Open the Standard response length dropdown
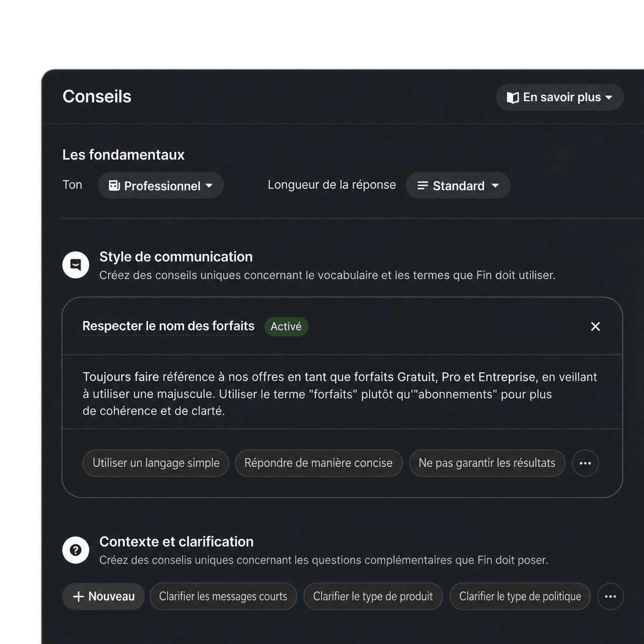Image resolution: width=644 pixels, height=644 pixels. (458, 185)
